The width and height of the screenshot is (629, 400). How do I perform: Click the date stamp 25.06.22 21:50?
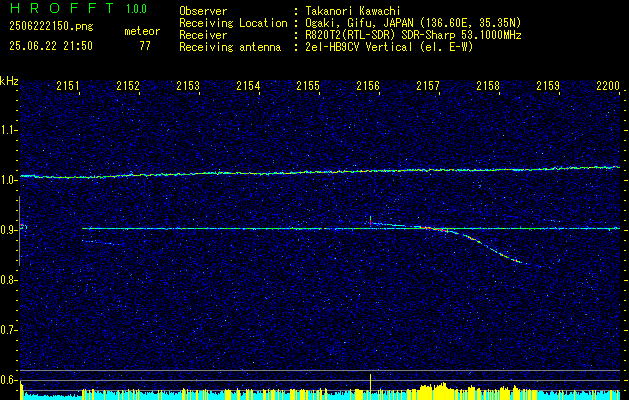[x=51, y=46]
